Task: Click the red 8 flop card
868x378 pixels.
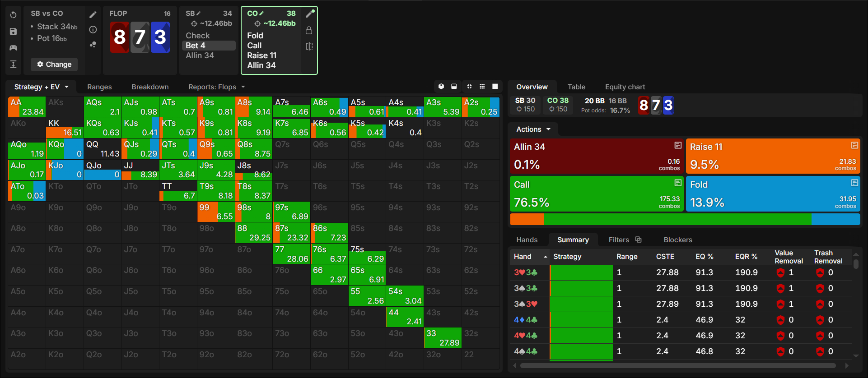Action: click(x=120, y=37)
